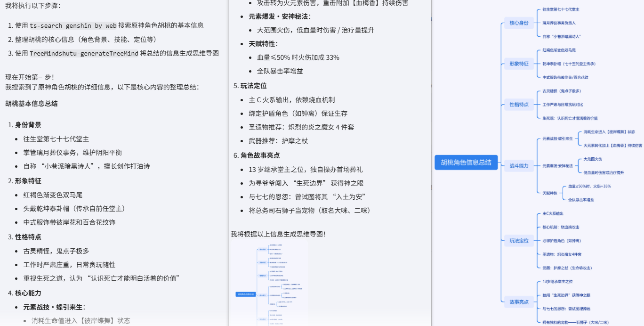Click chat bullet 13 岁继承堂主之位，独自操办首场葬礼

(306, 170)
